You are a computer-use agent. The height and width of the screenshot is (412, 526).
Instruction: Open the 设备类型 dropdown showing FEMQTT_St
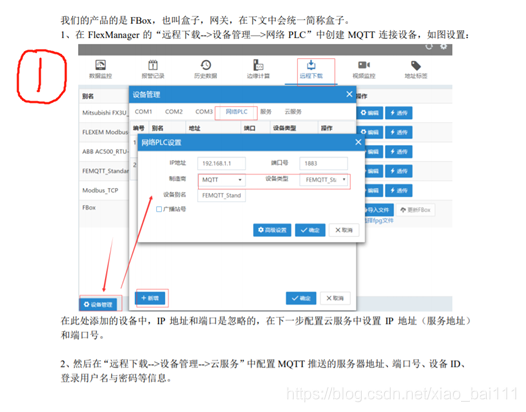pyautogui.click(x=323, y=180)
